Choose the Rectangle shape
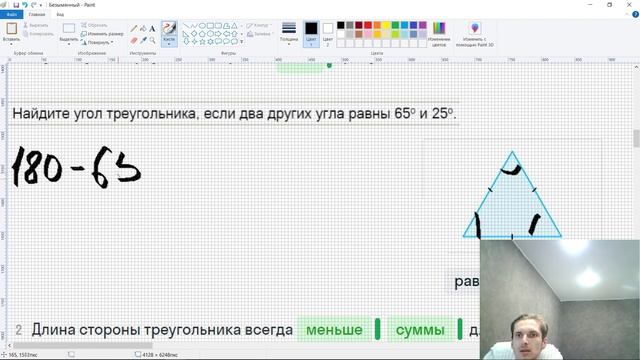Screen dimensions: 640x360 (x=210, y=26)
